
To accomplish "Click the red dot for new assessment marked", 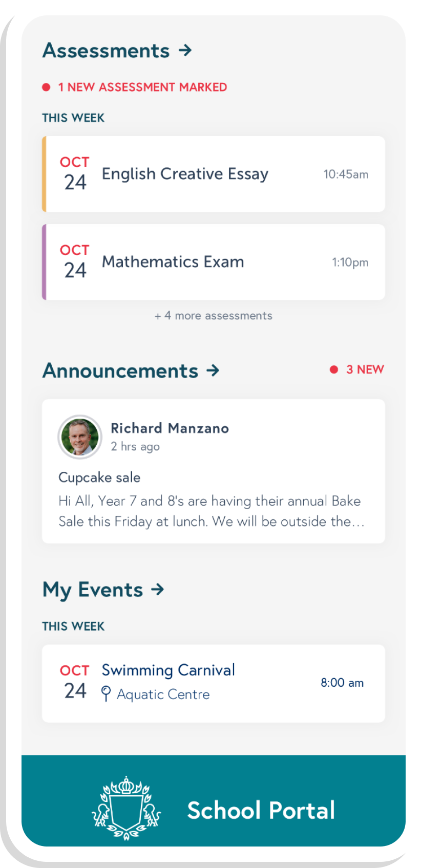I will pos(46,88).
